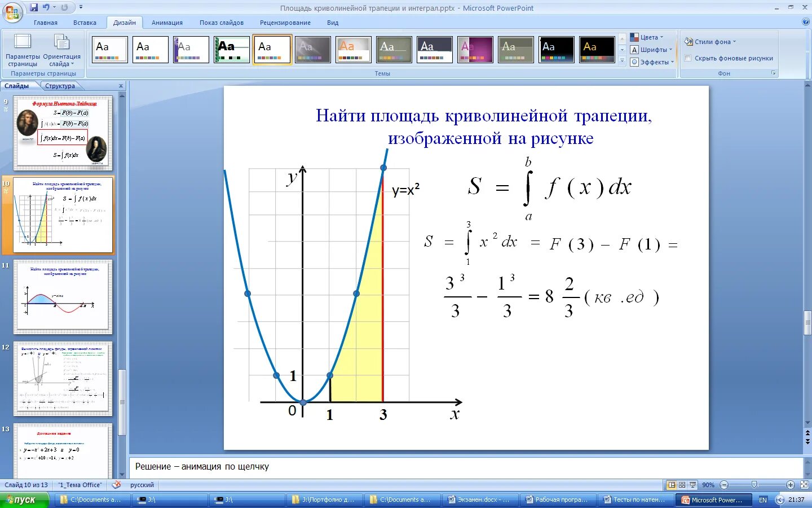Image resolution: width=812 pixels, height=508 pixels.
Task: Open the Фон dialog launcher
Action: (x=774, y=73)
